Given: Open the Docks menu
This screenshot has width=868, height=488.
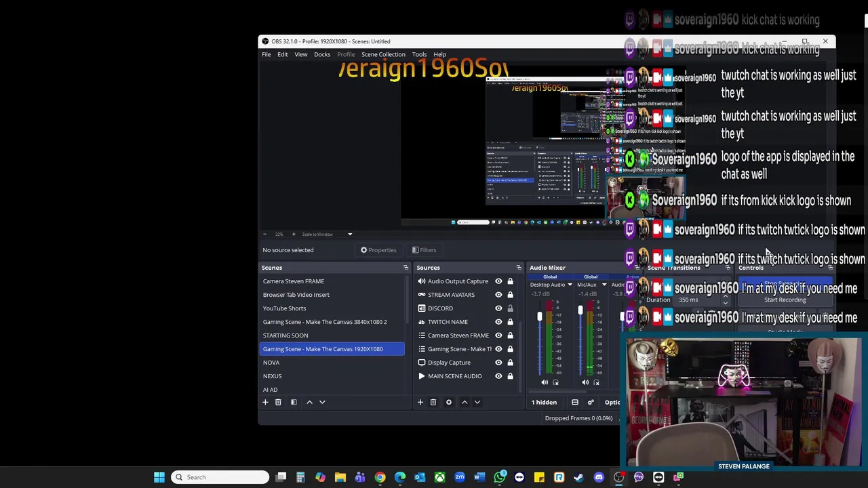Looking at the screenshot, I should (322, 55).
